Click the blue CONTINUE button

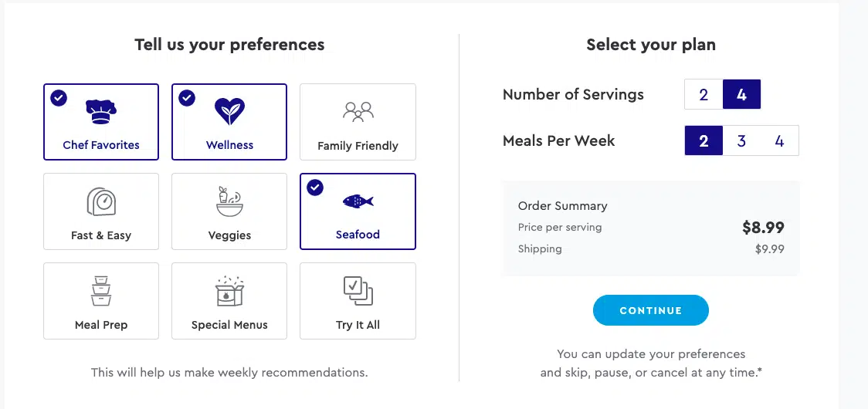tap(650, 310)
